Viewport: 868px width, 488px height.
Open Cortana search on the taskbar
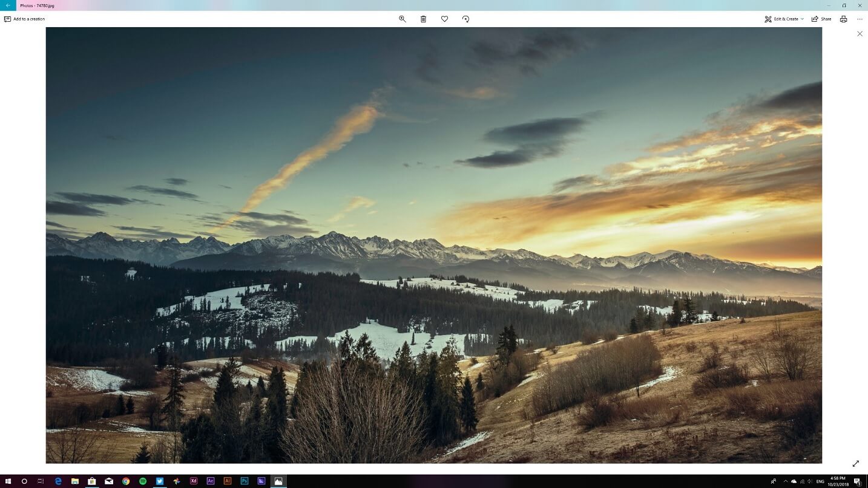coord(24,481)
